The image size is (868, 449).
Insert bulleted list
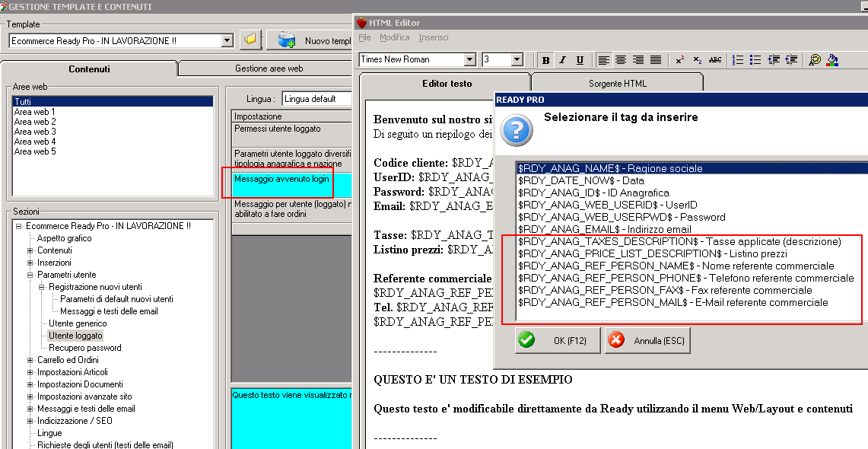tap(755, 60)
